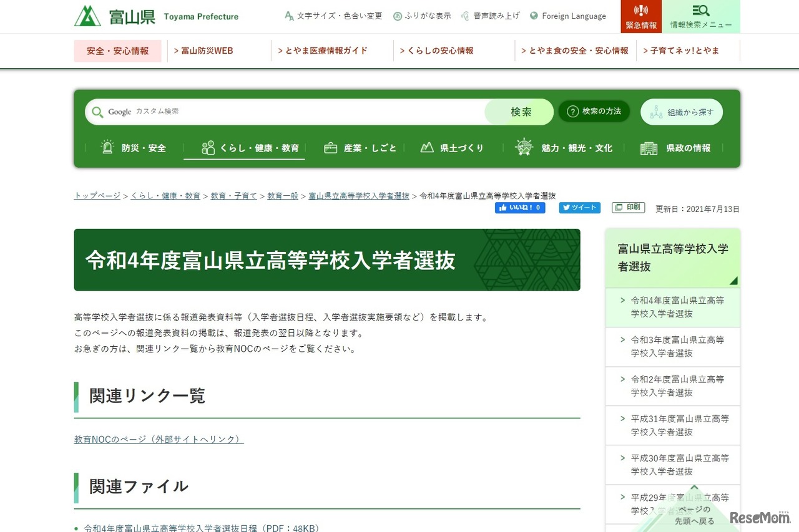
Task: Select sidebar 平成30年度 admissions page
Action: pos(673,465)
